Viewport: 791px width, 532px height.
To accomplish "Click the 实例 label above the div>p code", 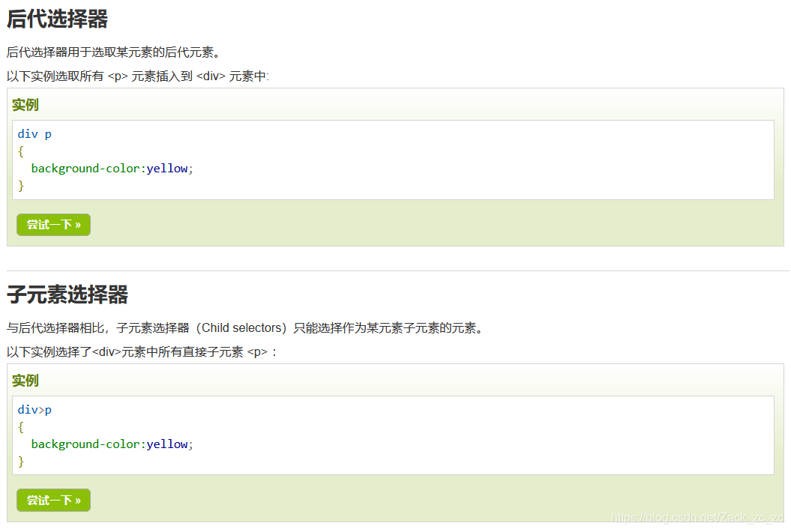I will 25,380.
